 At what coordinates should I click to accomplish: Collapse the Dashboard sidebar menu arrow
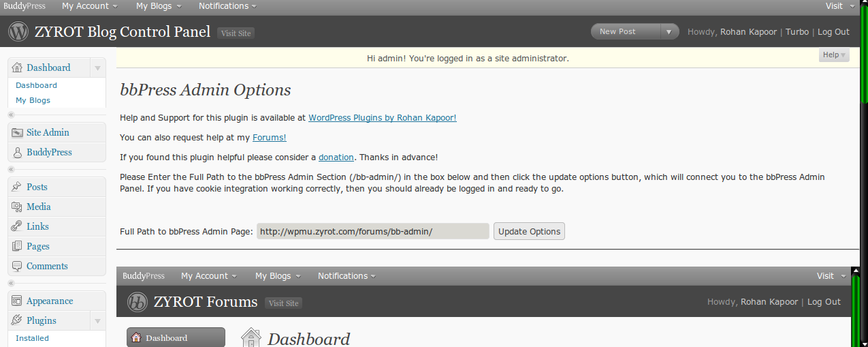click(97, 67)
